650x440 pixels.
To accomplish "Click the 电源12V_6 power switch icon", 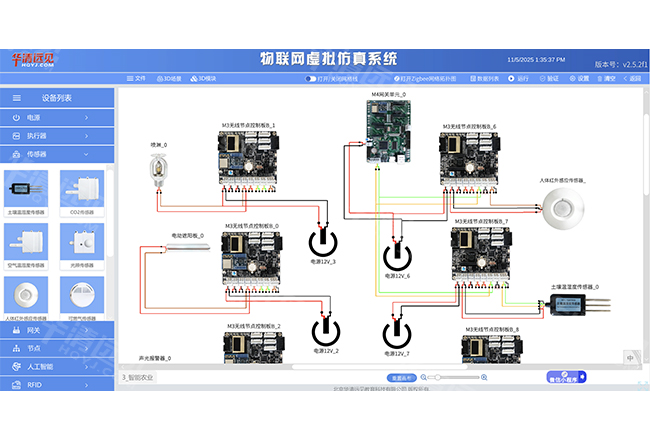I will 398,255.
